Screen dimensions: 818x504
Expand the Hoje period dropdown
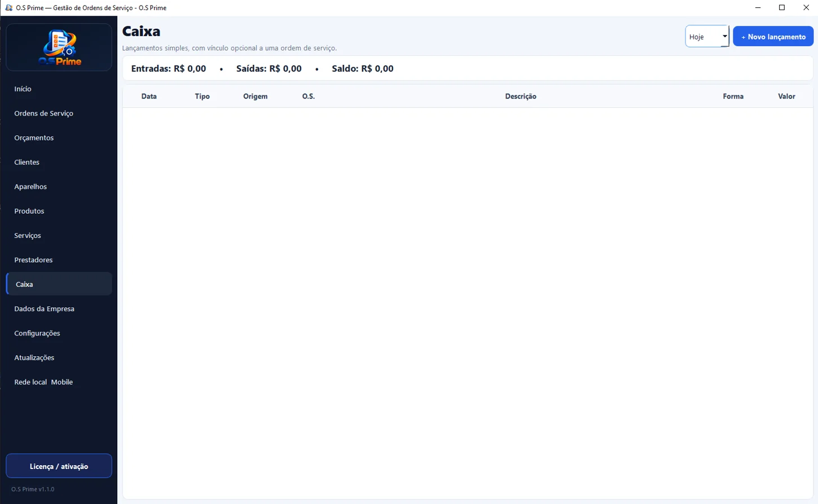click(x=707, y=37)
